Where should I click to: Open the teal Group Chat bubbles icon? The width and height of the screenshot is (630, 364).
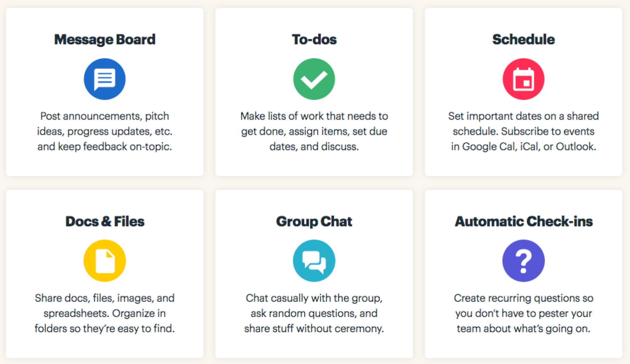click(x=314, y=261)
